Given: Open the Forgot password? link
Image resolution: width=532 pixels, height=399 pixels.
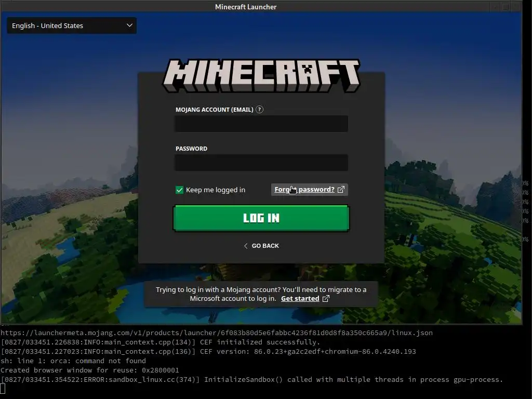Looking at the screenshot, I should coord(304,189).
